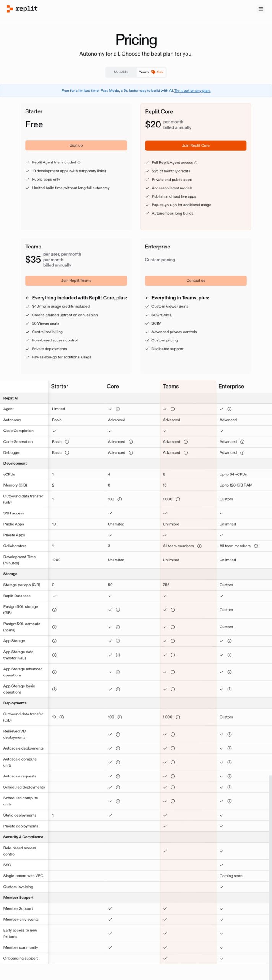This screenshot has width=272, height=980.
Task: Click Contact us under Enterprise
Action: [x=195, y=281]
